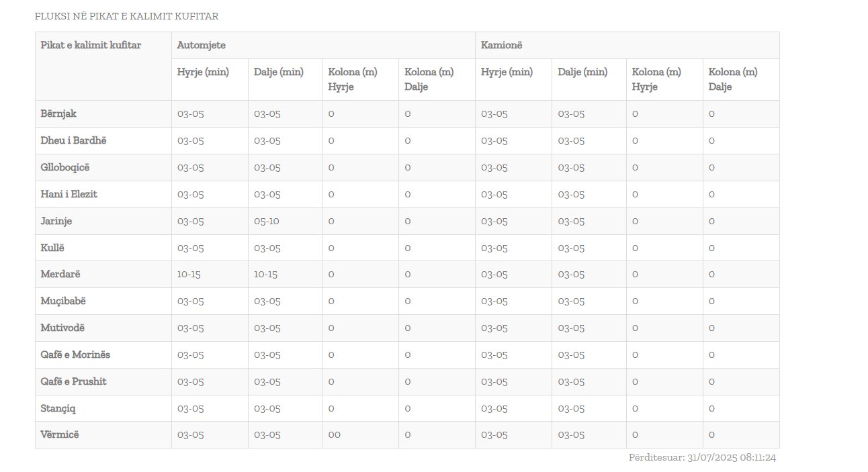Click the Qafë e Prushit row name

[x=73, y=381]
